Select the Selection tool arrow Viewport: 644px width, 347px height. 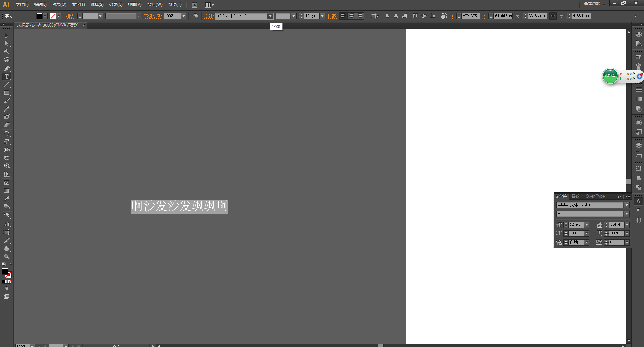coord(7,36)
